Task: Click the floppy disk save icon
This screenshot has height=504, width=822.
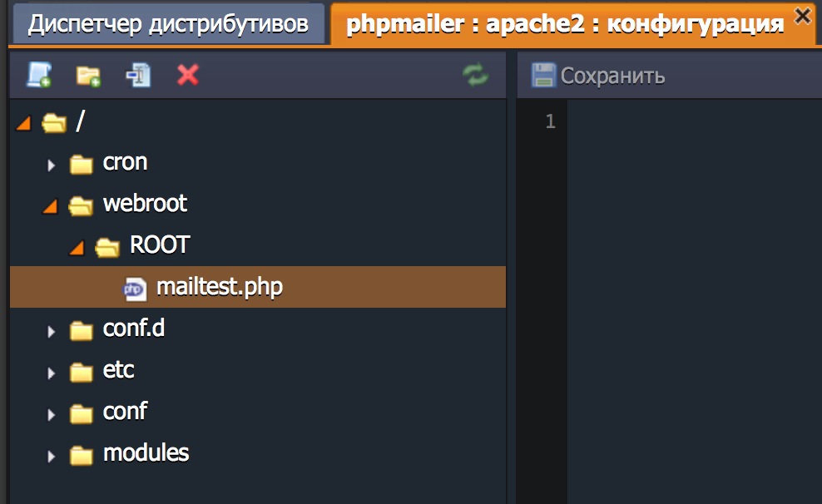Action: (543, 76)
